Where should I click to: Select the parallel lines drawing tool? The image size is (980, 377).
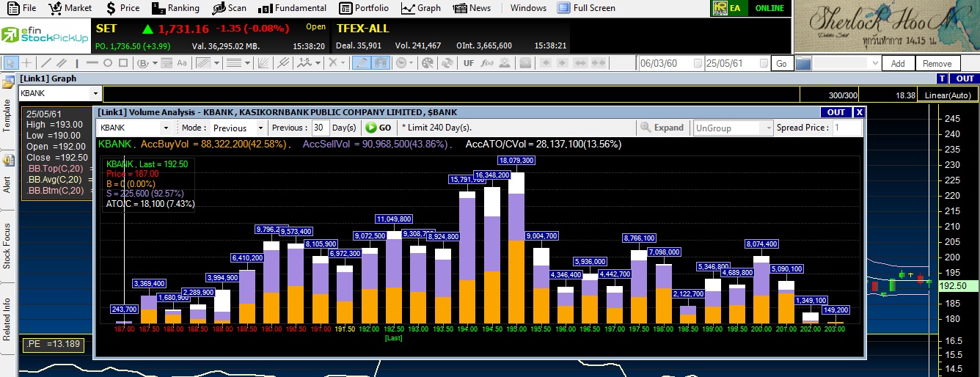pyautogui.click(x=61, y=63)
